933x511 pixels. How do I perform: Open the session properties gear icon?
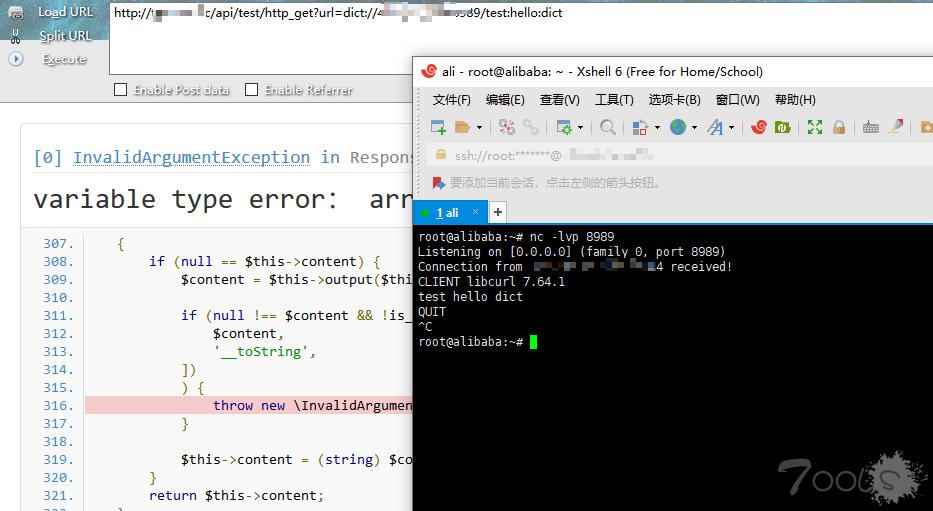click(563, 127)
